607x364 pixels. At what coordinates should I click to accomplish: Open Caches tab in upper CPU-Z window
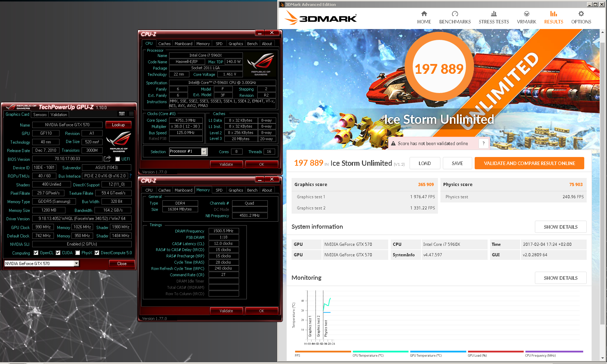point(164,44)
